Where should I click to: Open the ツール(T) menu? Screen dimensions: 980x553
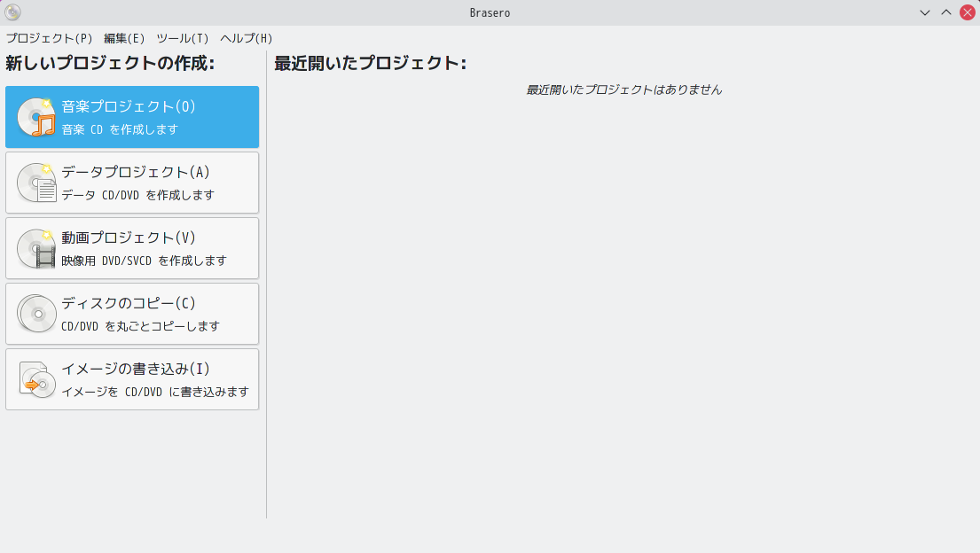point(183,38)
